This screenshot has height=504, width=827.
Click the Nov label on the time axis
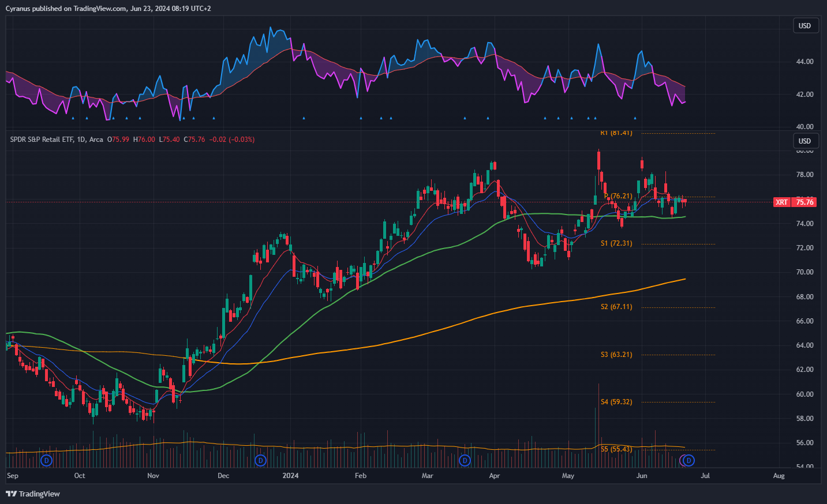pyautogui.click(x=153, y=476)
